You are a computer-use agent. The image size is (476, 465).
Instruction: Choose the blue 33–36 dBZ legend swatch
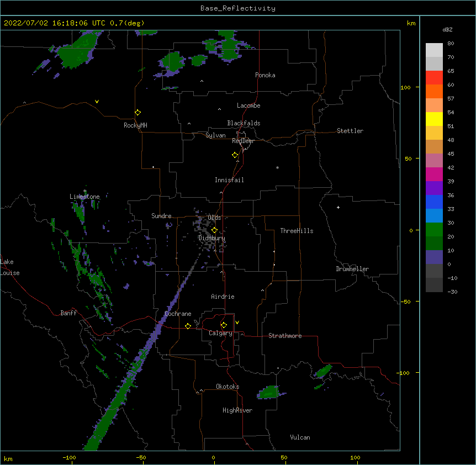pyautogui.click(x=434, y=202)
